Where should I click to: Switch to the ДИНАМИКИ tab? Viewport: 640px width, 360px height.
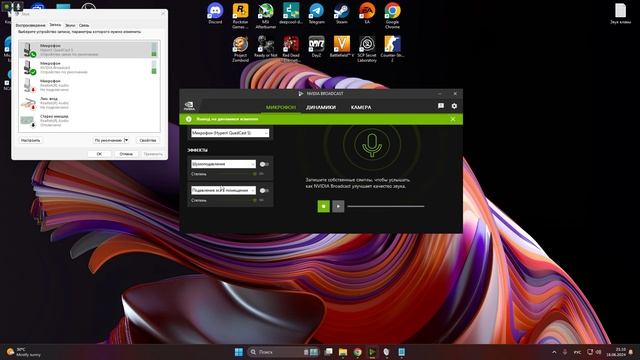coord(321,107)
